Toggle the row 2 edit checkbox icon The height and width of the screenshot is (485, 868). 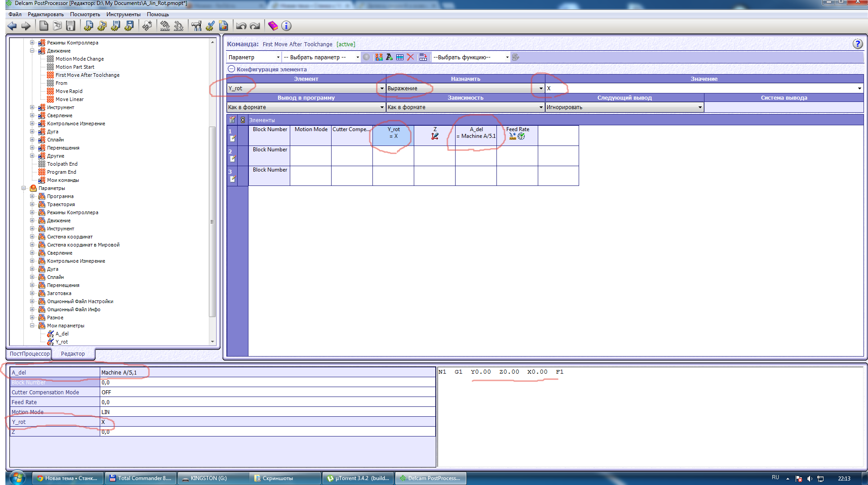coord(233,159)
